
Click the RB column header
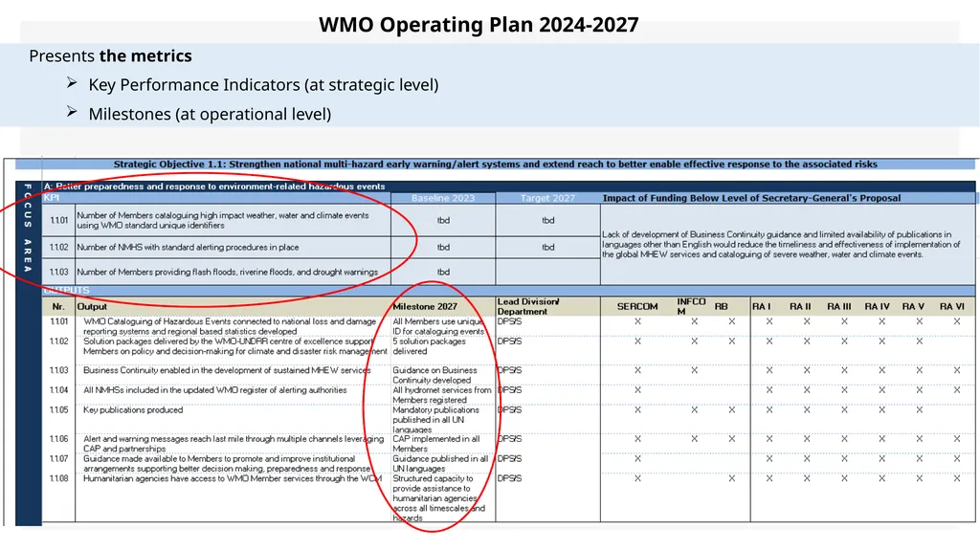pos(722,306)
